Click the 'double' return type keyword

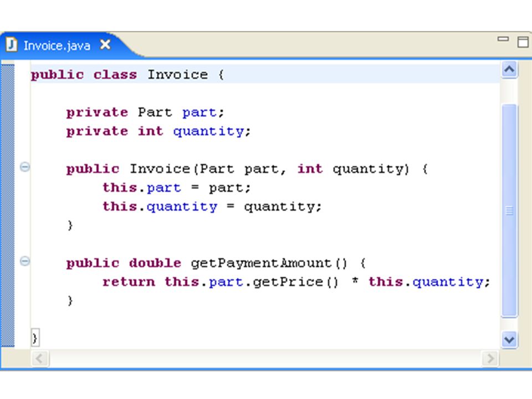pyautogui.click(x=155, y=263)
